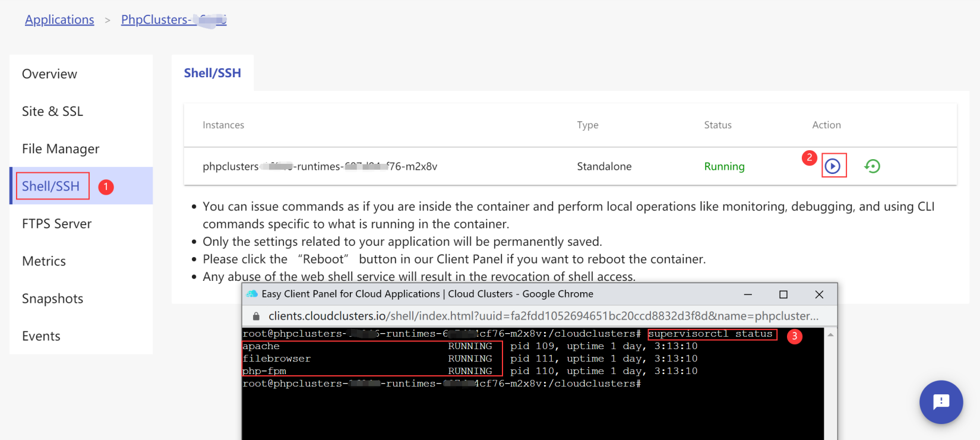Click pid 109 uptime text

tap(604, 346)
